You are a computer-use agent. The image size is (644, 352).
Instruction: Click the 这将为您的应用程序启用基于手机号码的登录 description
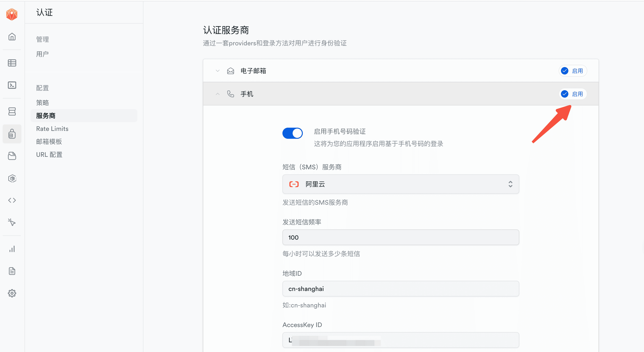pyautogui.click(x=378, y=144)
